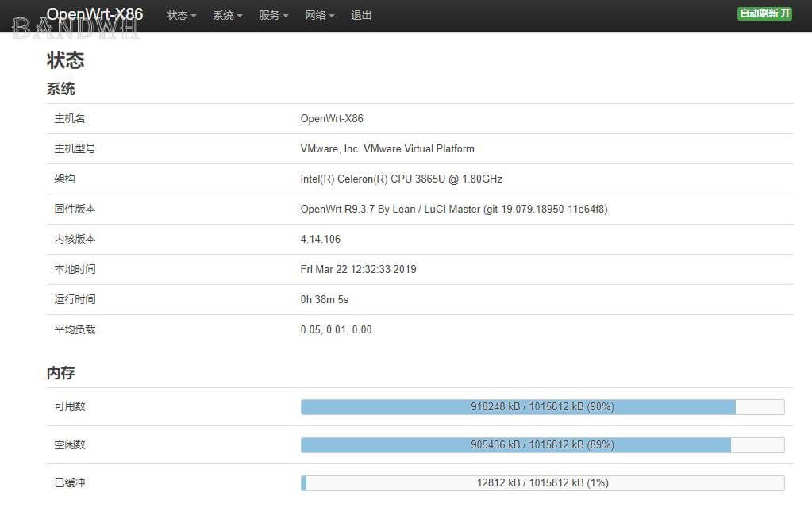This screenshot has width=812, height=519.
Task: Select the 主机名 value OpenWrt-X86 in table
Action: pyautogui.click(x=331, y=118)
